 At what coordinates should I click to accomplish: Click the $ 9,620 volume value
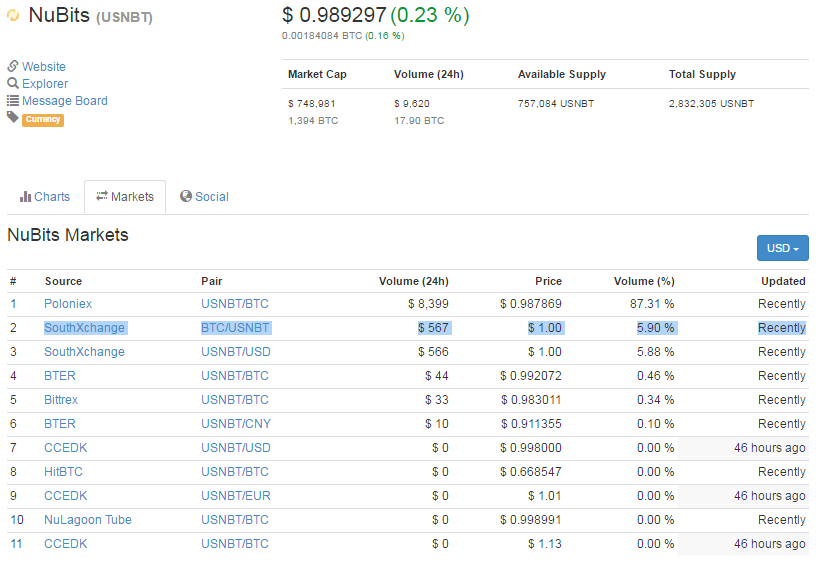[412, 103]
